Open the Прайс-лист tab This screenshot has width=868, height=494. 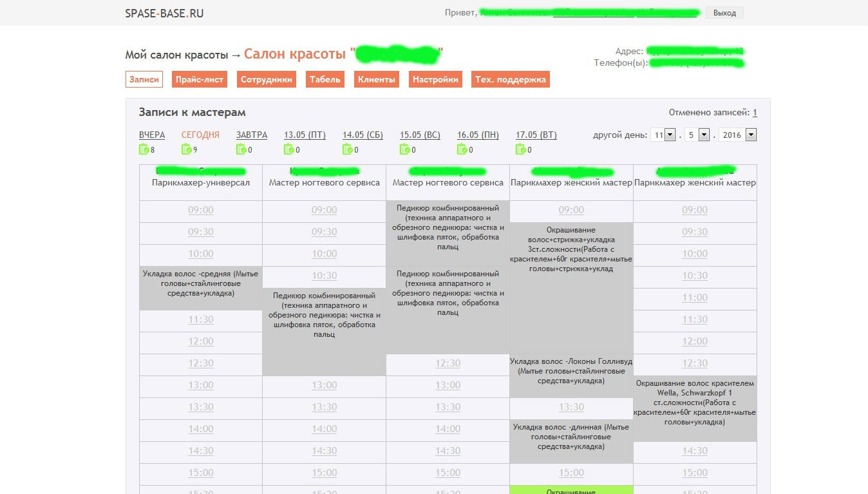click(200, 79)
